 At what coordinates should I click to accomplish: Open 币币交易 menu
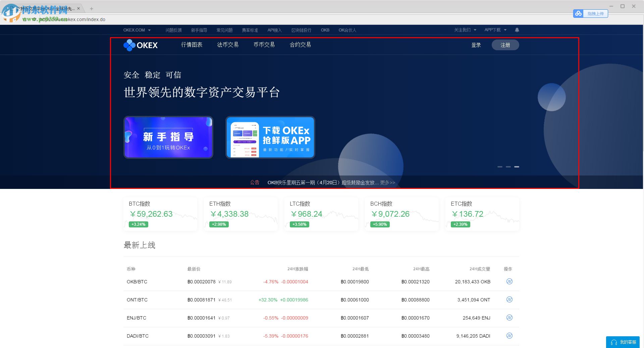coord(264,45)
